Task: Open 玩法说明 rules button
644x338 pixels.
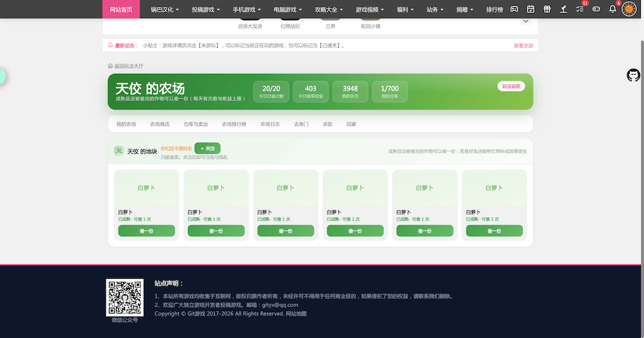Action: 511,86
